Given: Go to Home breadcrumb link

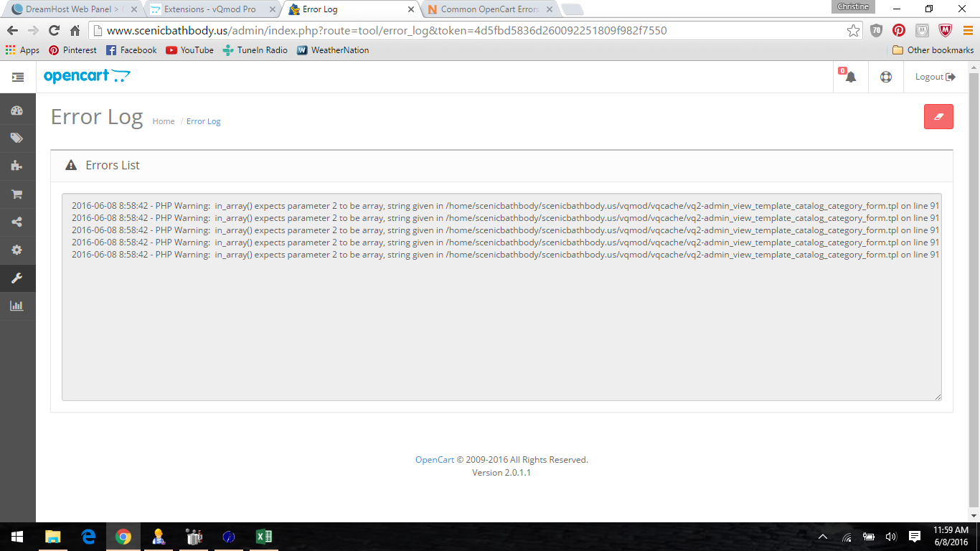Looking at the screenshot, I should 164,121.
